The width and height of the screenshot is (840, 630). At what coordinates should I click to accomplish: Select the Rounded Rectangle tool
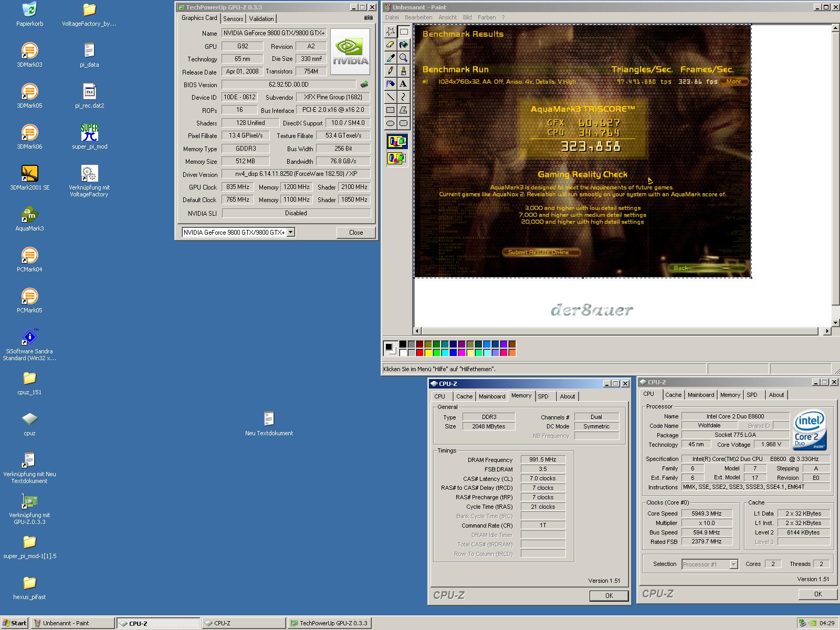tap(403, 123)
